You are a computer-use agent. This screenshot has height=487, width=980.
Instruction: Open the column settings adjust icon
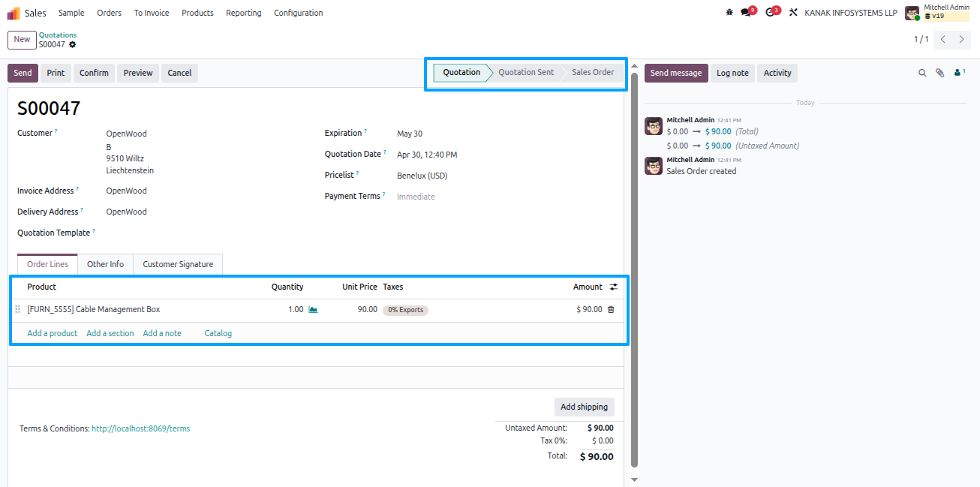click(614, 287)
